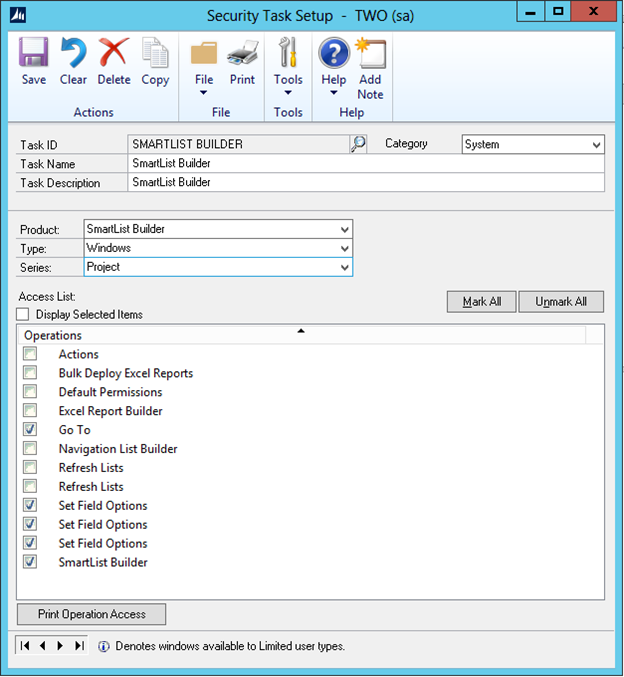This screenshot has height=677, width=624.
Task: Select the Go To row text
Action: [75, 430]
